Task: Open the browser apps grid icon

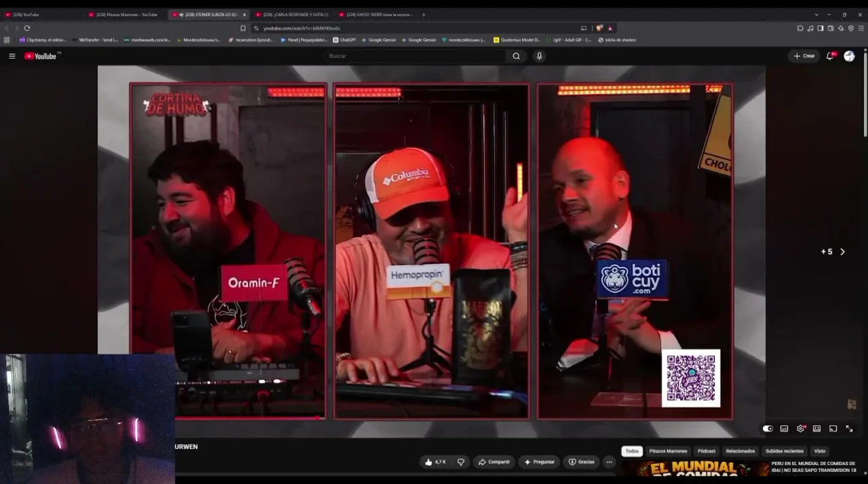Action: [x=7, y=40]
